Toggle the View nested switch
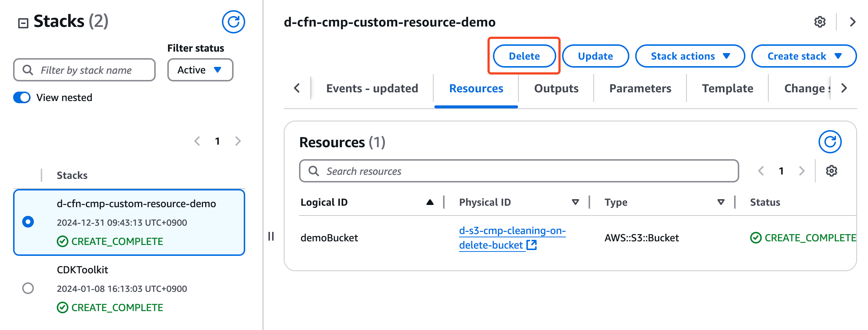The width and height of the screenshot is (868, 330). [22, 97]
